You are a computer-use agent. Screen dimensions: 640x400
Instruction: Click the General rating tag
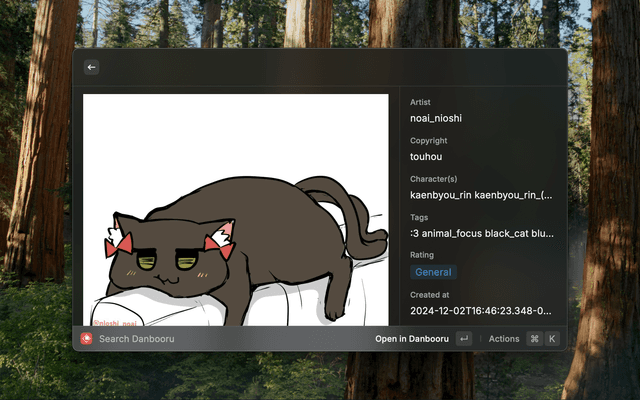(x=433, y=272)
